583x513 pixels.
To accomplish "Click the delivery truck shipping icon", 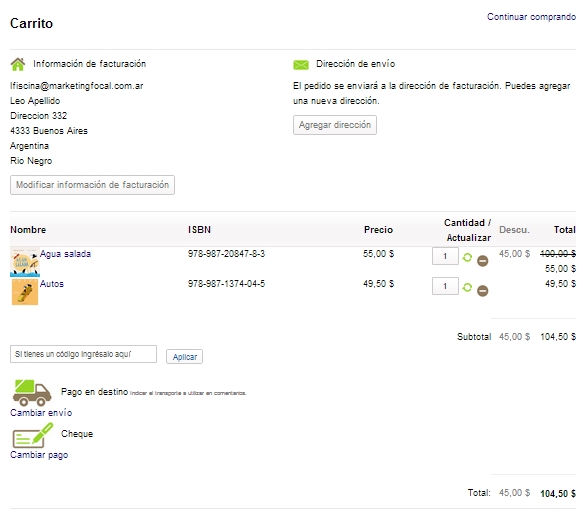I will pyautogui.click(x=32, y=393).
